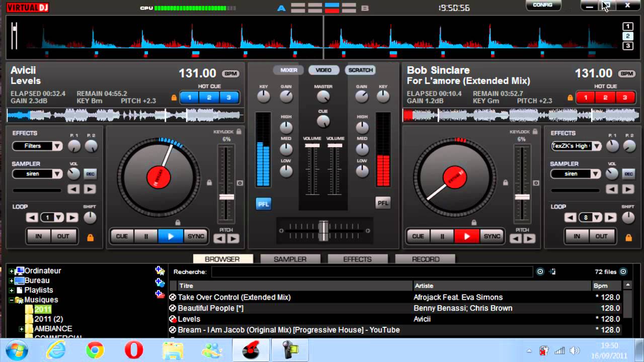Select waveform zoom level 2
Viewport: 644px width, 362px height.
tap(627, 36)
